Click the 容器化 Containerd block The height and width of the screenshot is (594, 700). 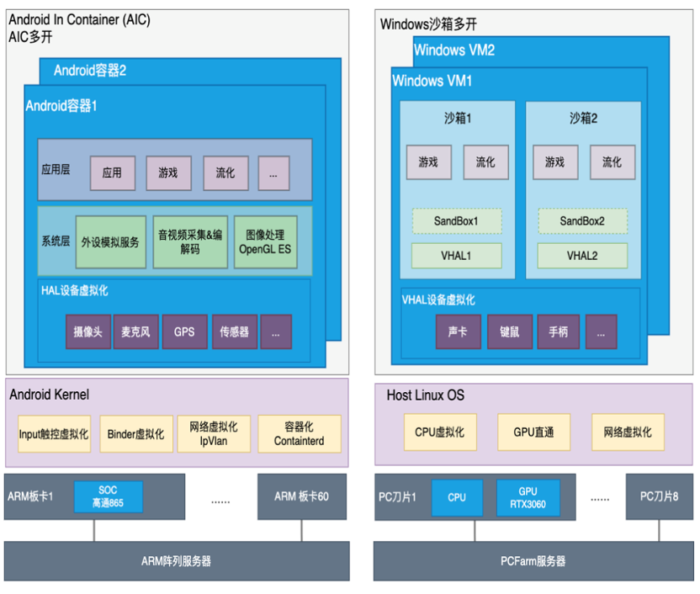[300, 434]
